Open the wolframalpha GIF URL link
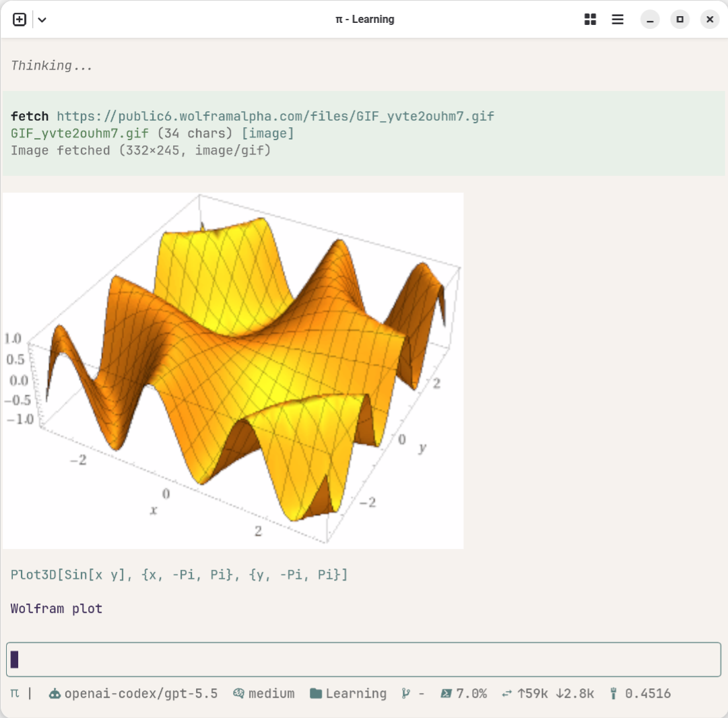Viewport: 728px width, 718px height. 275,116
